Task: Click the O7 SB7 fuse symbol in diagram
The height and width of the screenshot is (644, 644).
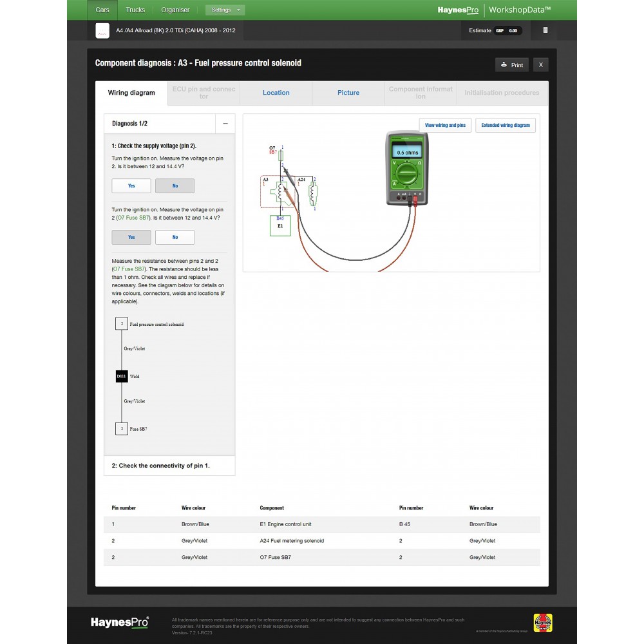Action: 281,155
